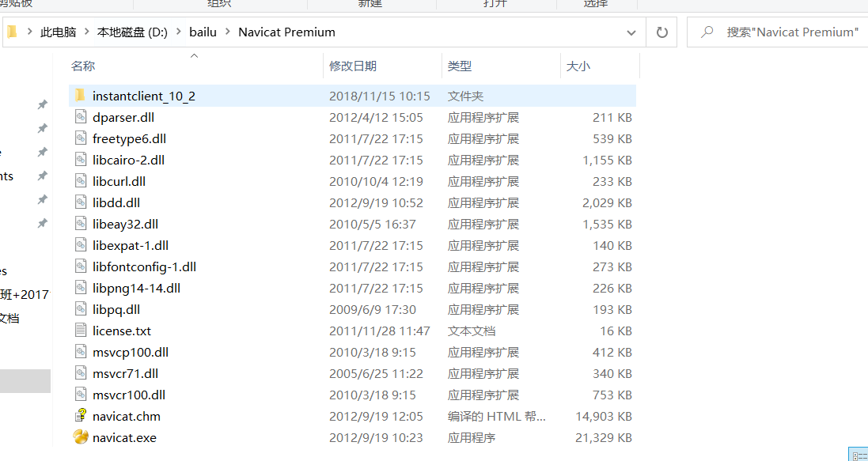Image resolution: width=868 pixels, height=461 pixels.
Task: Go to 本地磁盘 (D:) in breadcrumb
Action: click(132, 32)
